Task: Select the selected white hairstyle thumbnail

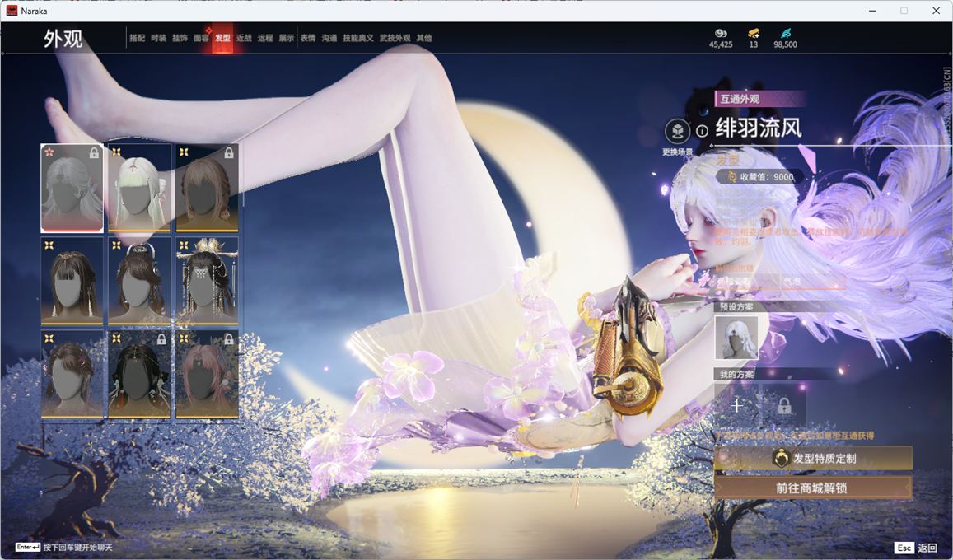Action: click(x=72, y=189)
